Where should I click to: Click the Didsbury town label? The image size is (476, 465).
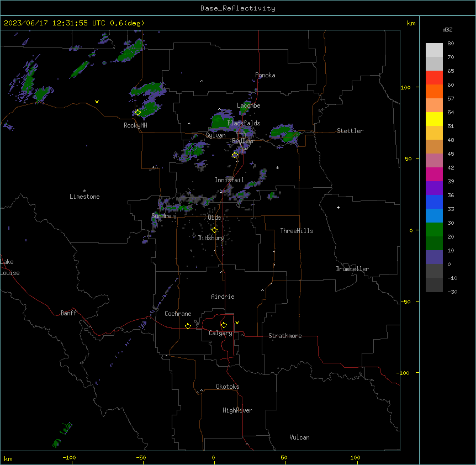coord(211,238)
